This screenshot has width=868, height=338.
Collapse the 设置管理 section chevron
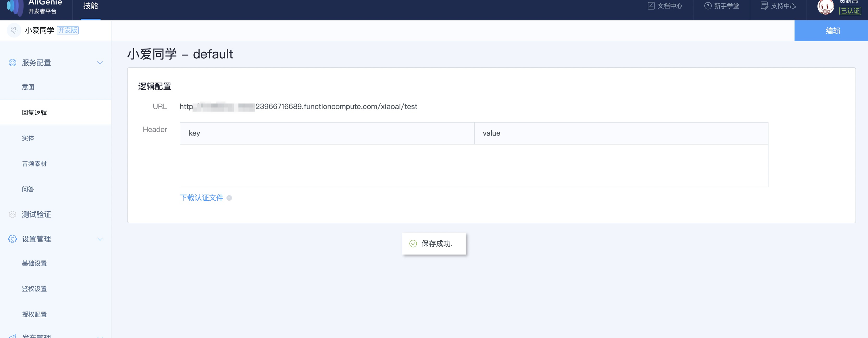[x=100, y=239]
